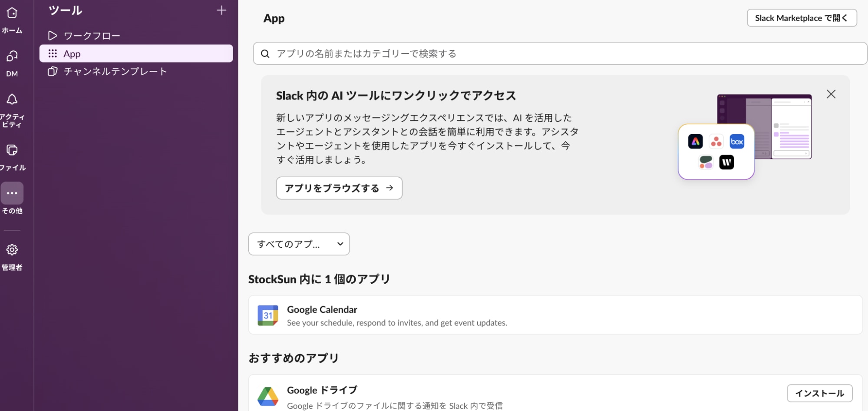Viewport: 868px width, 411px height.
Task: Open the その他 menu icon
Action: (12, 193)
